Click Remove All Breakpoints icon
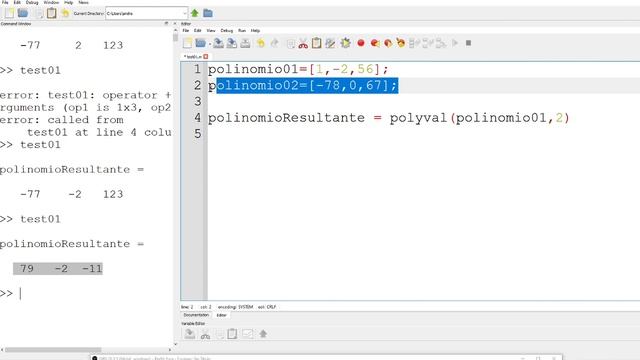 401,43
